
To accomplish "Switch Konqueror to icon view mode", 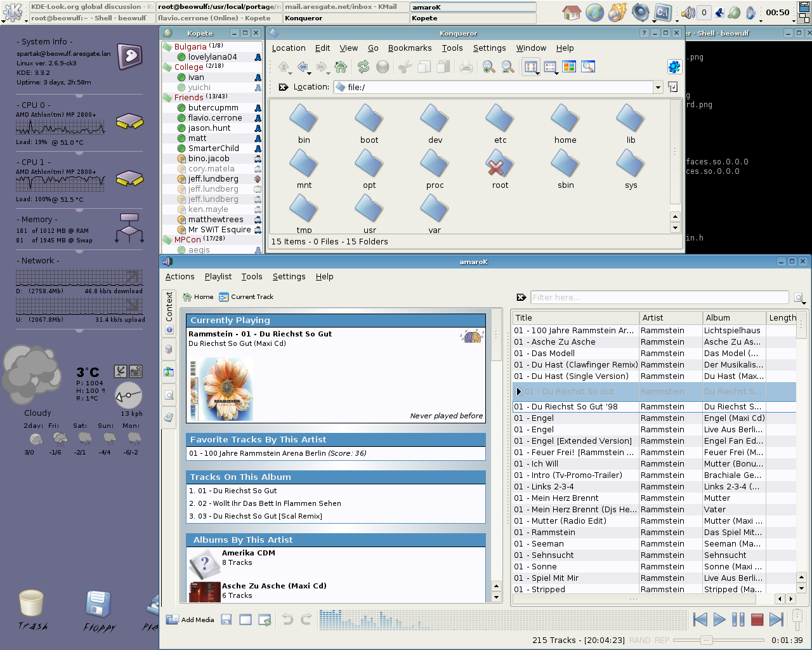I will click(x=530, y=67).
